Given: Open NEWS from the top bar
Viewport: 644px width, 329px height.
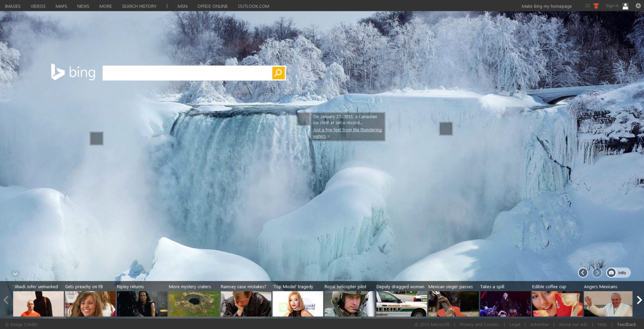Looking at the screenshot, I should click(83, 6).
